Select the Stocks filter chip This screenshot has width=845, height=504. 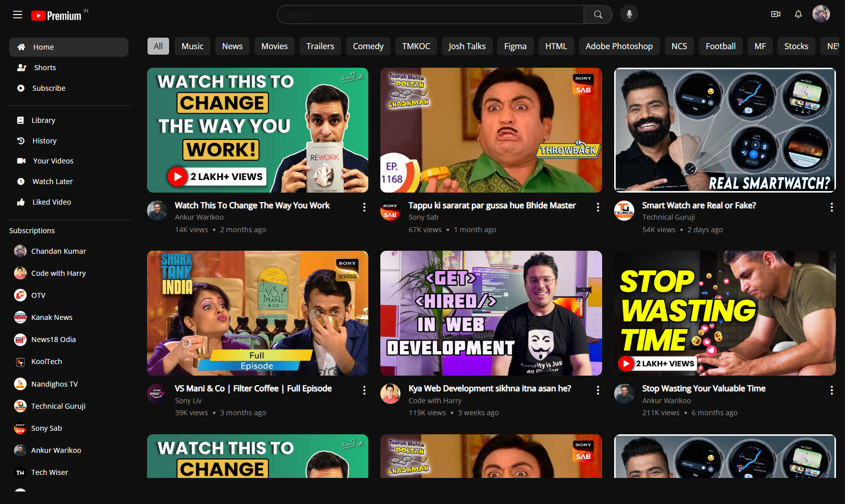pos(796,46)
